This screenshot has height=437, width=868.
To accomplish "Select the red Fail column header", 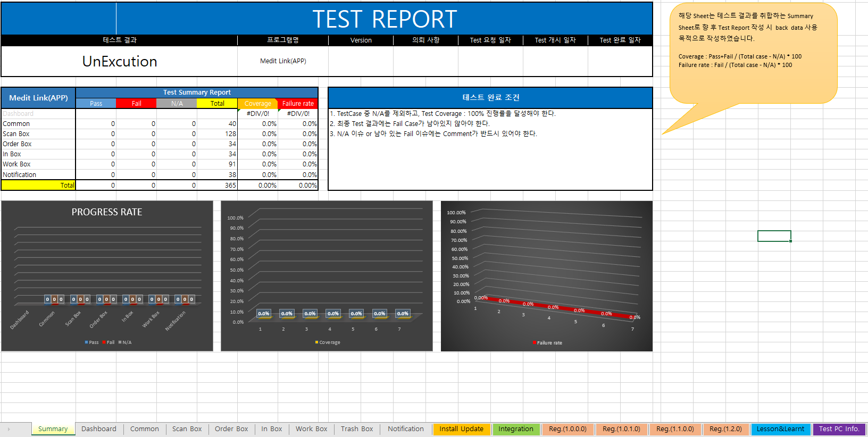I will click(x=137, y=104).
